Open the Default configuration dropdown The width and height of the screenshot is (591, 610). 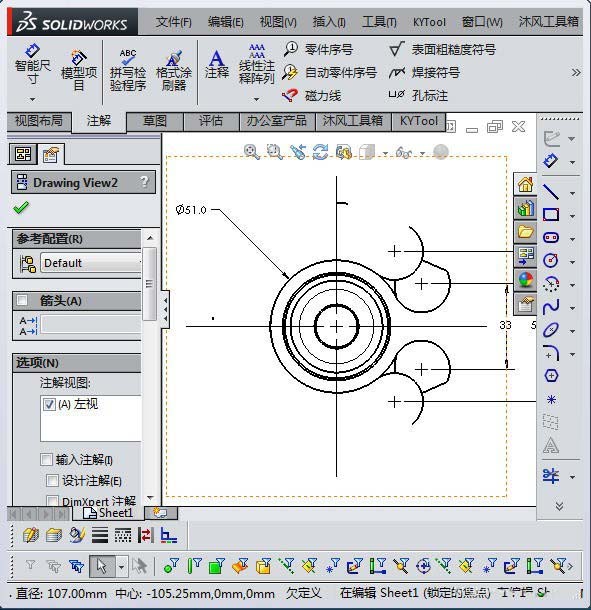(x=90, y=263)
